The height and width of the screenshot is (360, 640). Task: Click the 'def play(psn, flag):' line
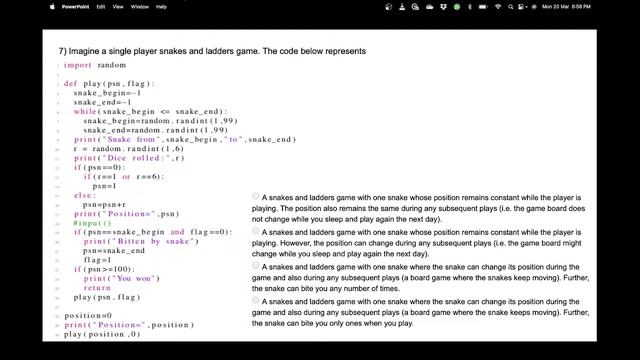(x=109, y=84)
